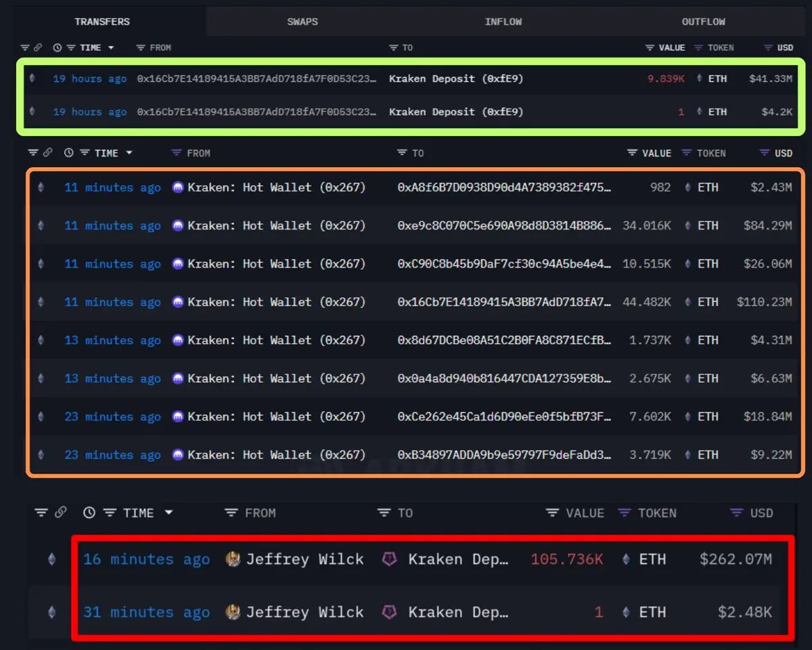Open 'Jeffrey Wilck' name in the 105.736K row
The width and height of the screenshot is (812, 650).
[x=304, y=559]
